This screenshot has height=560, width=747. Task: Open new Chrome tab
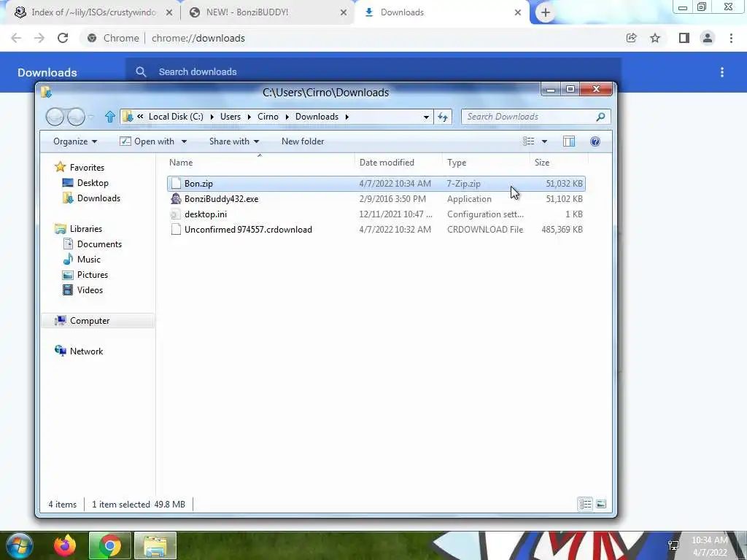[x=546, y=13]
